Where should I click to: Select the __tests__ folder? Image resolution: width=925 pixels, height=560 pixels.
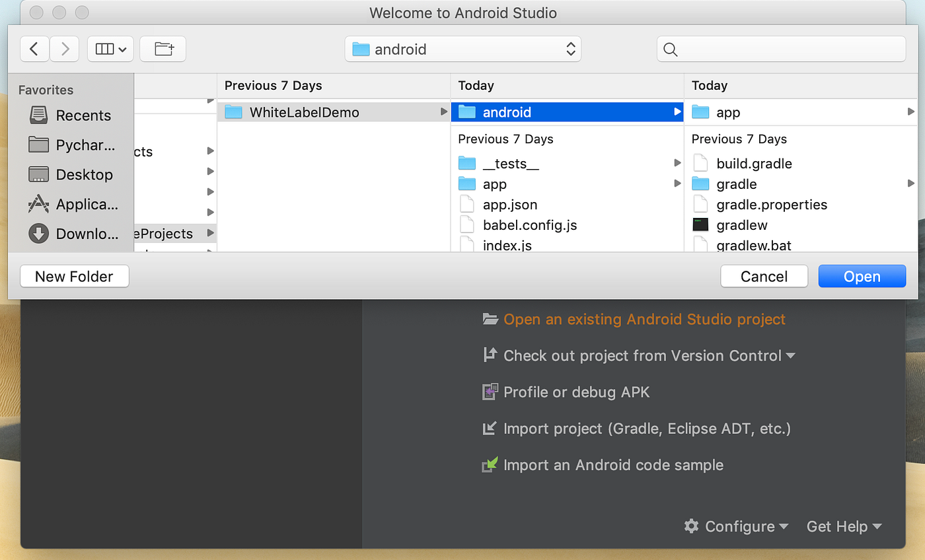568,163
